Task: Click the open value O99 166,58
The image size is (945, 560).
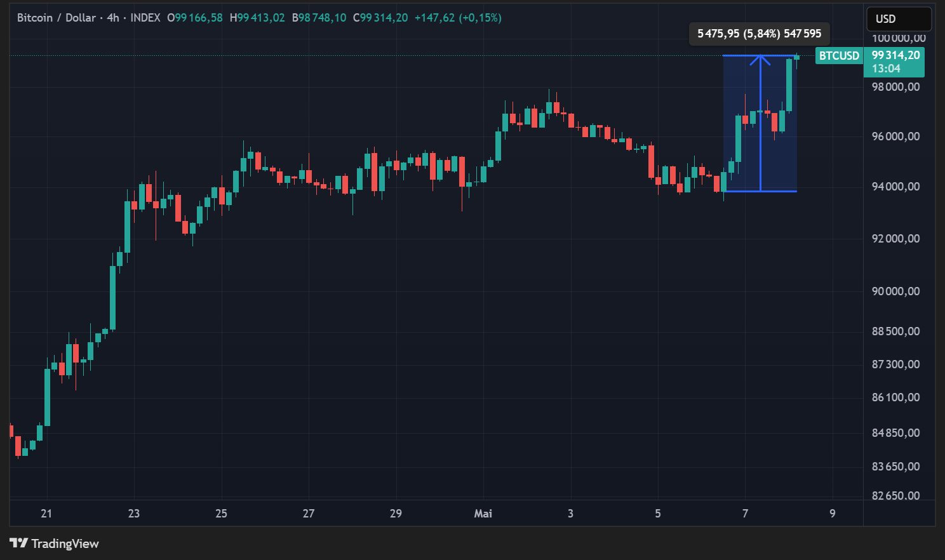Action: coord(195,18)
